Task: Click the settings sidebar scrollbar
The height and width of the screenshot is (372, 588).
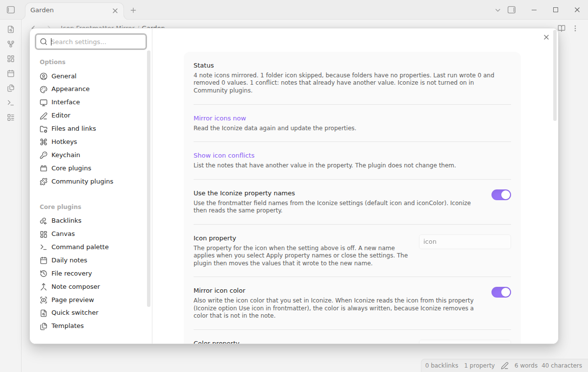Action: click(149, 179)
